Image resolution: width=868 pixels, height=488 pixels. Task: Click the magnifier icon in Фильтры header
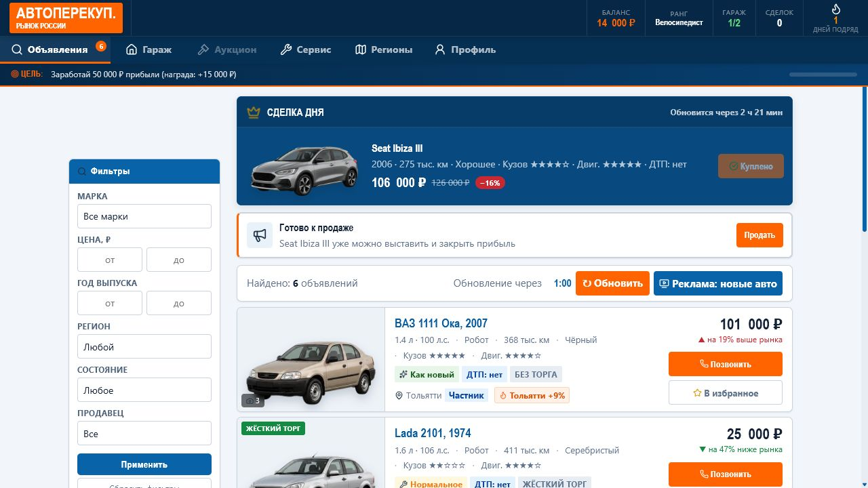point(82,171)
